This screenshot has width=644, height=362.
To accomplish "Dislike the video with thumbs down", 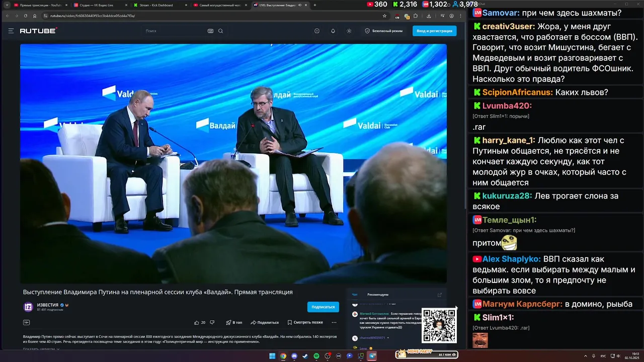I will [x=212, y=322].
